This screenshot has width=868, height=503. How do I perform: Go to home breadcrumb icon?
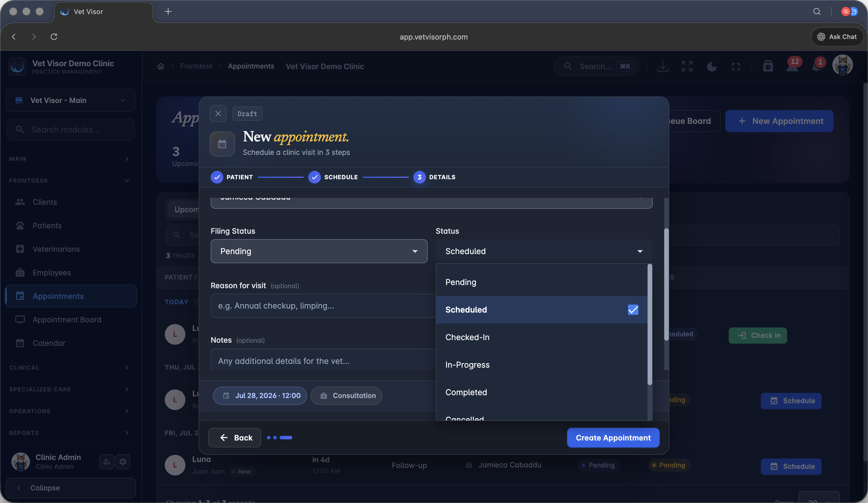pyautogui.click(x=160, y=66)
